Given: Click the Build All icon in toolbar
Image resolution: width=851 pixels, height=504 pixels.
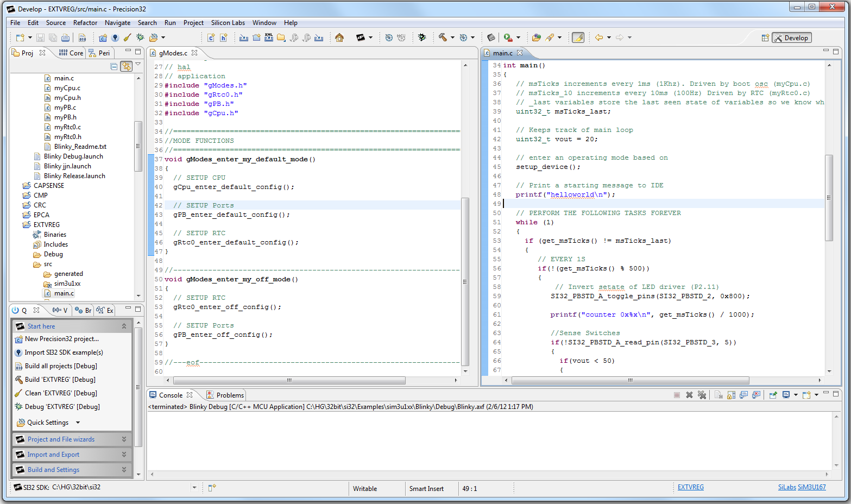Looking at the screenshot, I should coord(83,37).
